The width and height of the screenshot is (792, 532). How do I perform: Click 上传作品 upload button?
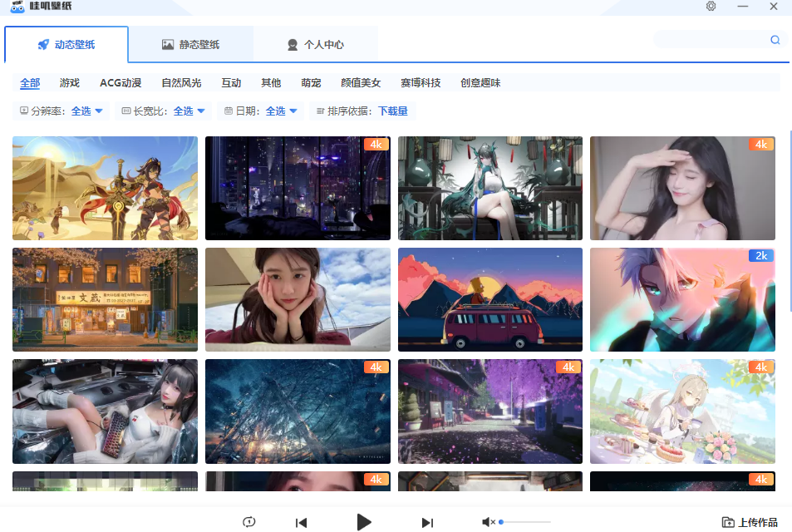[750, 522]
